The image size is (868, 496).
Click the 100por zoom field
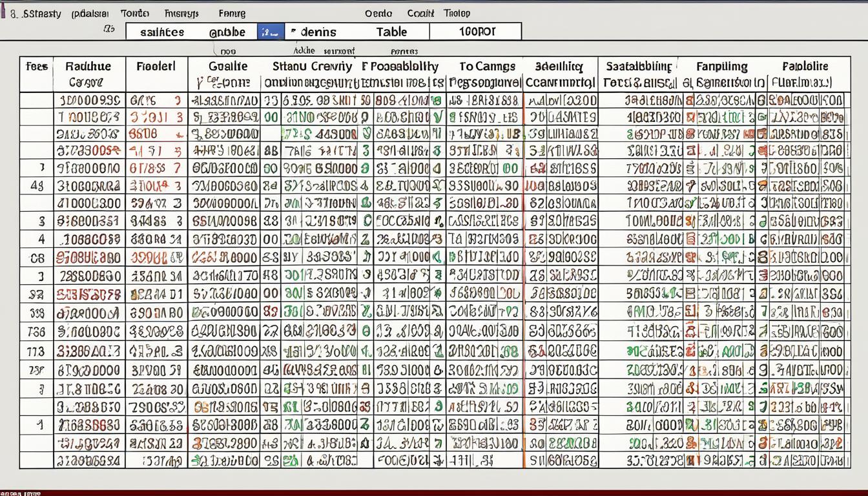(475, 32)
